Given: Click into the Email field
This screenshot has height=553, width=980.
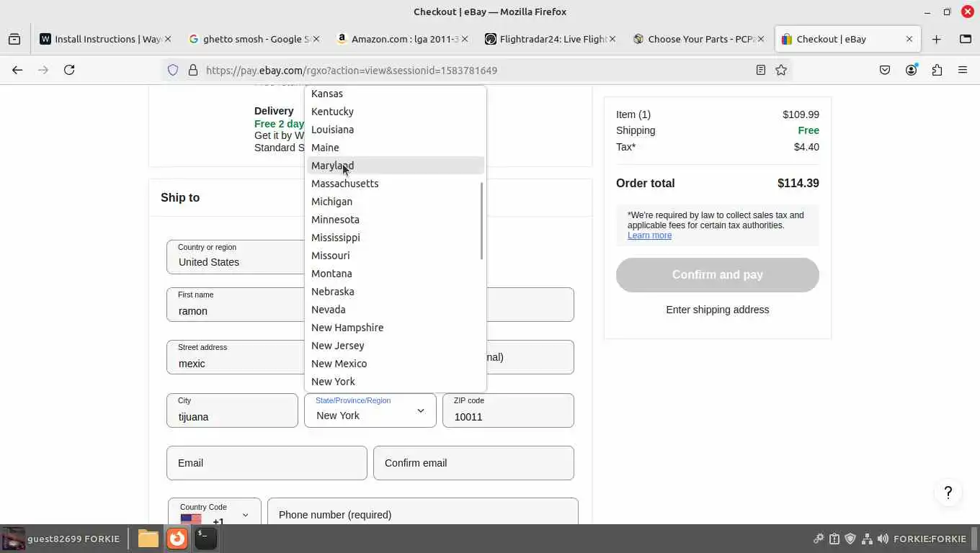Looking at the screenshot, I should 267,463.
